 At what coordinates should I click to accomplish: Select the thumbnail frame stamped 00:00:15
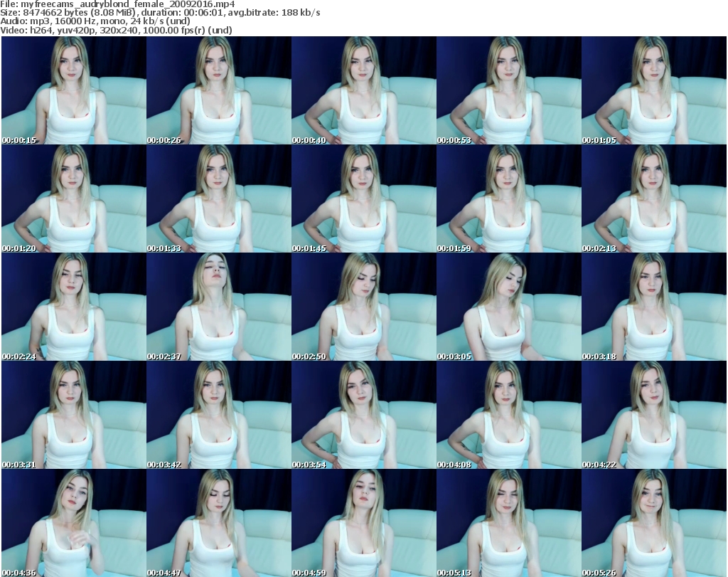click(x=74, y=90)
